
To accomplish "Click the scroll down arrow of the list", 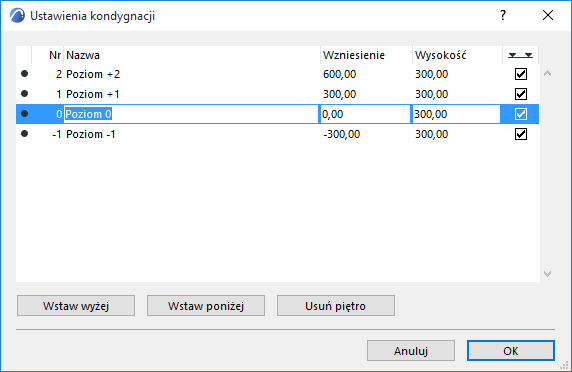I will [547, 274].
